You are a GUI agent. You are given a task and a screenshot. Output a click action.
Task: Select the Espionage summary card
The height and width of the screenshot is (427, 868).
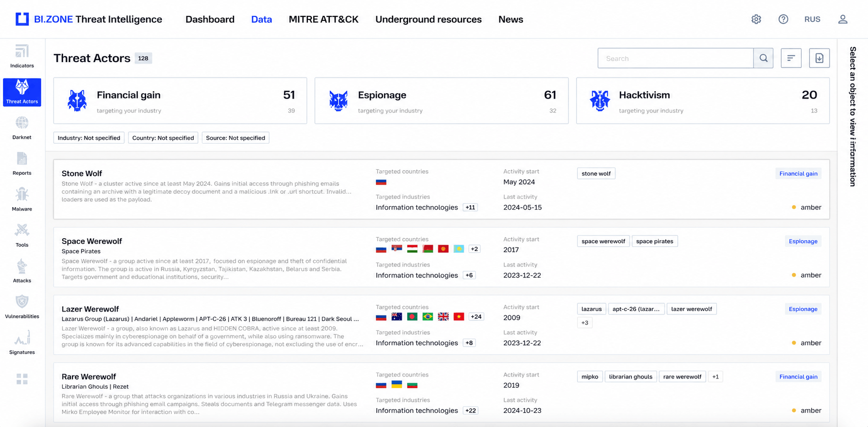442,100
